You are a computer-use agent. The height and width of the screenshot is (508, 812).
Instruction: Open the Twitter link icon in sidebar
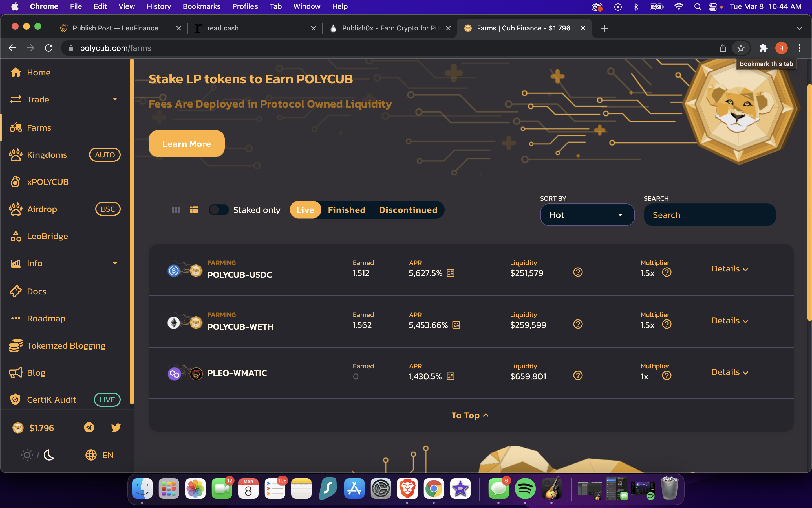tap(116, 427)
